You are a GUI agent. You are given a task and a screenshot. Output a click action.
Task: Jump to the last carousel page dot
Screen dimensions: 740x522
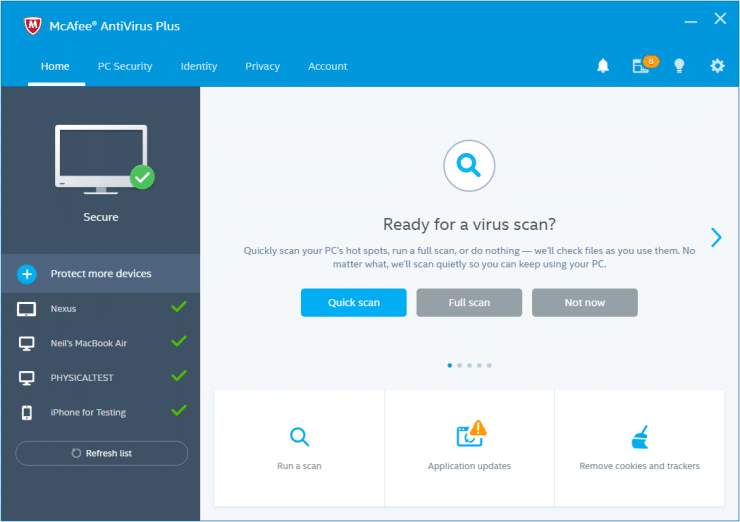tap(489, 366)
